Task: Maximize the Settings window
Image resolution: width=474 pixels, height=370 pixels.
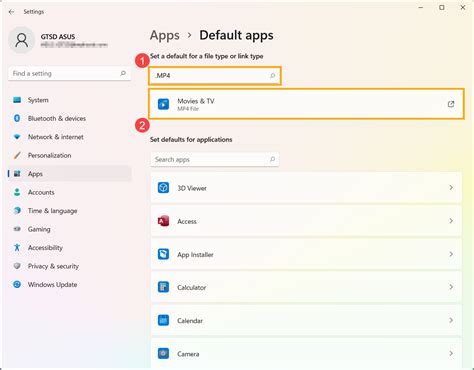Action: point(442,7)
